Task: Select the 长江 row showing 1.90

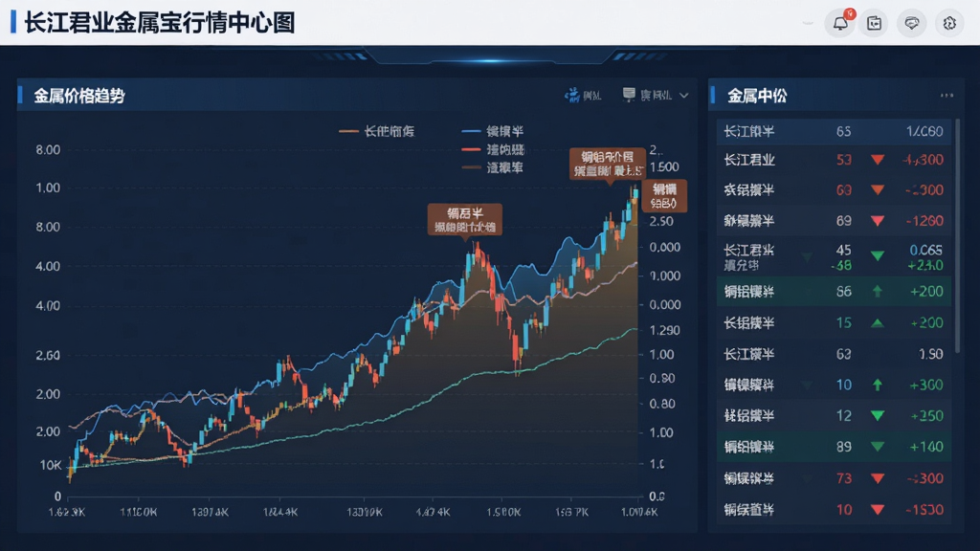Action: (834, 354)
